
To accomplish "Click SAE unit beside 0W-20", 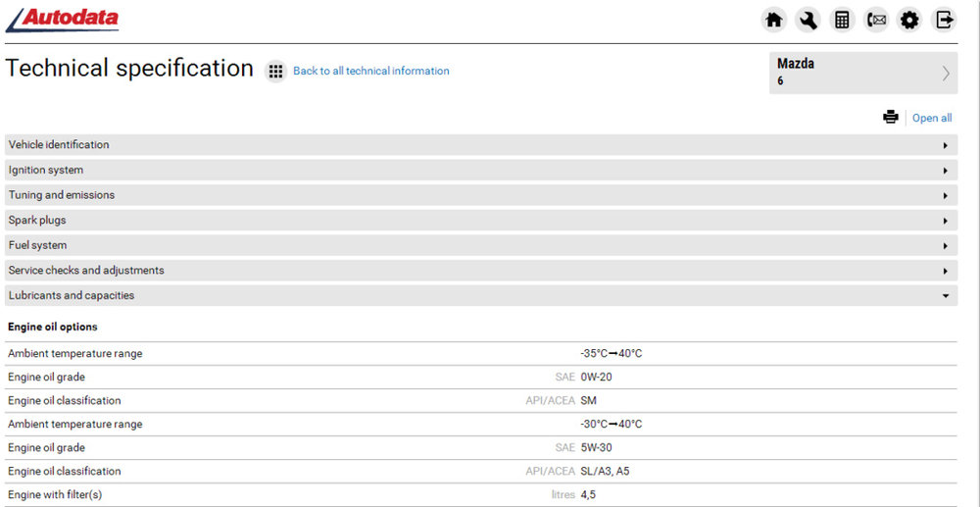I will coord(565,377).
